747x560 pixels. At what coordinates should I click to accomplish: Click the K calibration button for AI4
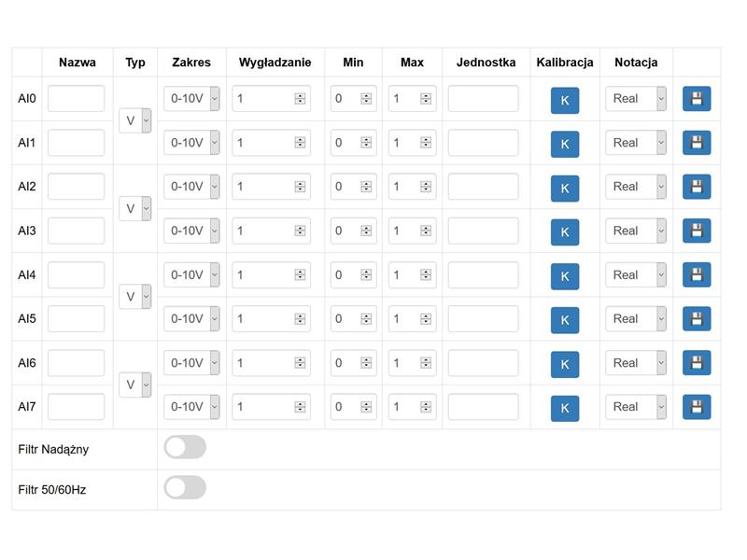click(565, 276)
